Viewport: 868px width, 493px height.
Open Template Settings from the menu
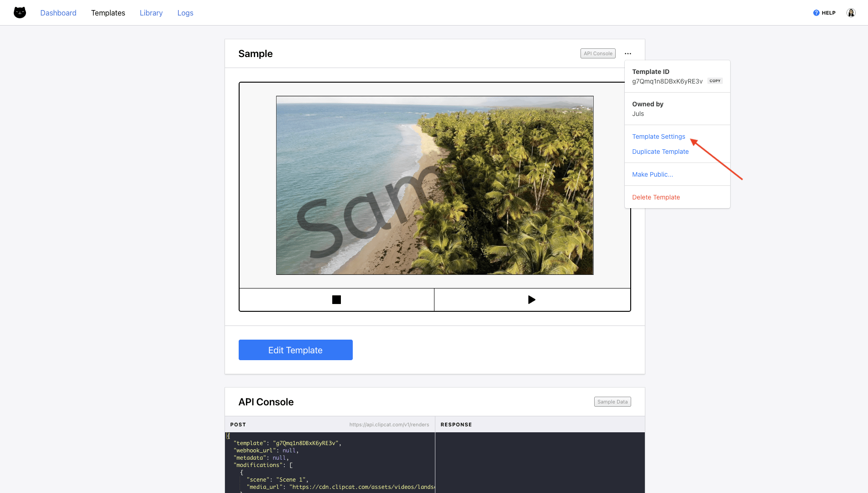pyautogui.click(x=659, y=136)
